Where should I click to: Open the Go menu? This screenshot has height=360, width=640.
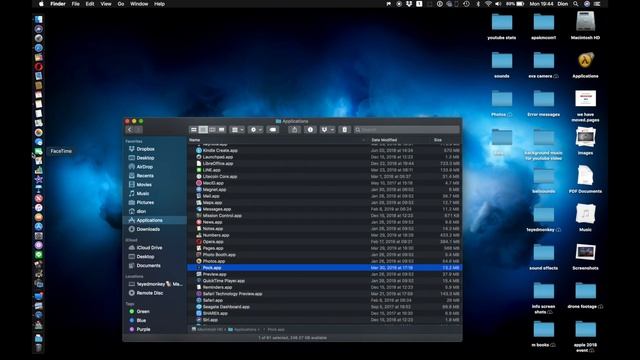[x=121, y=4]
